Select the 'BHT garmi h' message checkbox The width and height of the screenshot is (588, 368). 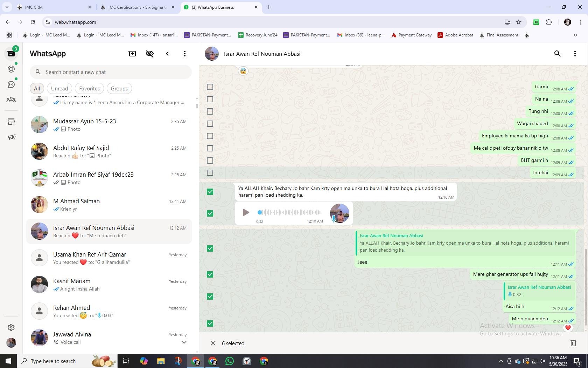click(x=210, y=161)
